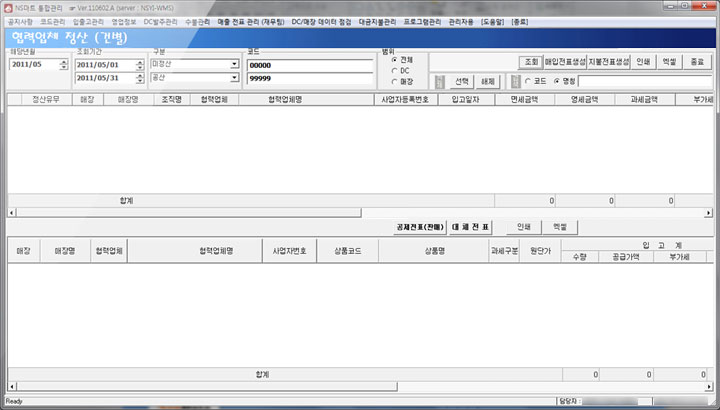Image resolution: width=720 pixels, height=410 pixels.
Task: Open the 대금지불관리 menu
Action: click(377, 22)
